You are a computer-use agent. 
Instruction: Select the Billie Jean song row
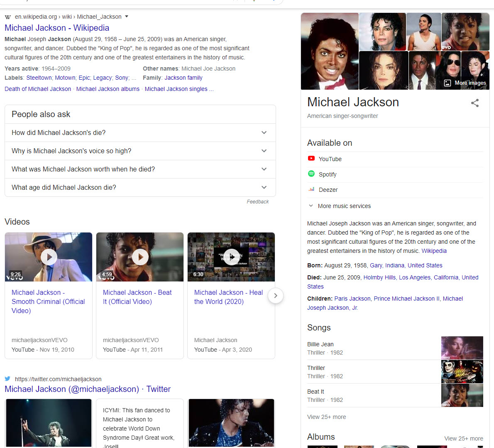coord(395,348)
